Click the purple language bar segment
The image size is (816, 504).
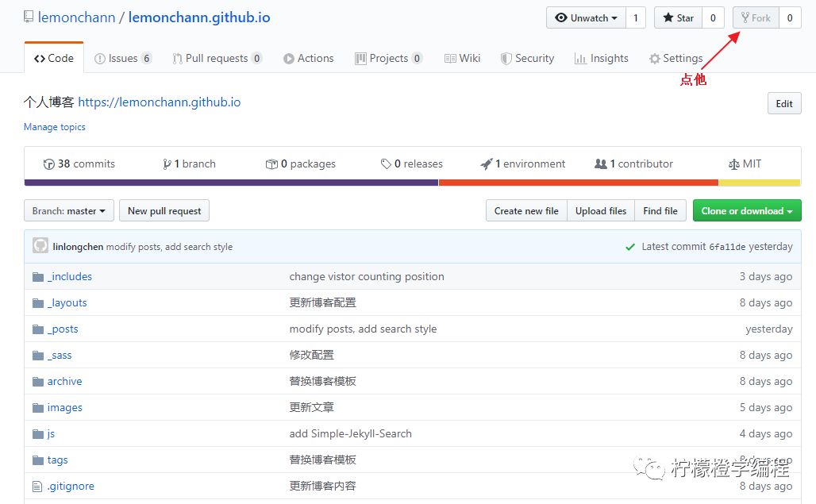pyautogui.click(x=232, y=183)
